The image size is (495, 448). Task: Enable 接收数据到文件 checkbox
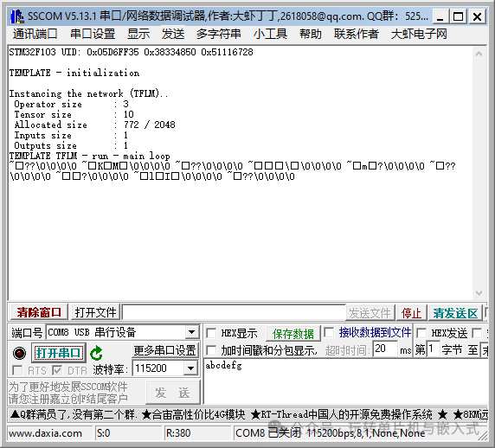[329, 332]
